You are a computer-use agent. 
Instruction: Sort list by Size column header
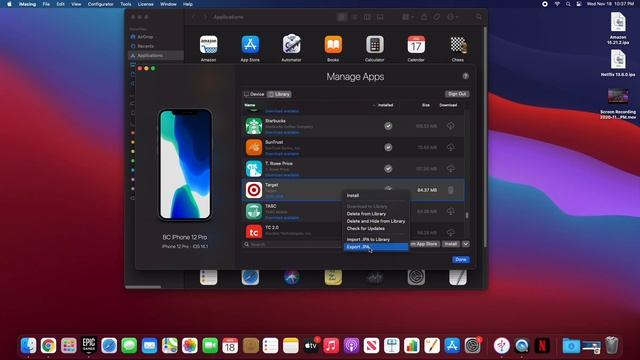(426, 105)
